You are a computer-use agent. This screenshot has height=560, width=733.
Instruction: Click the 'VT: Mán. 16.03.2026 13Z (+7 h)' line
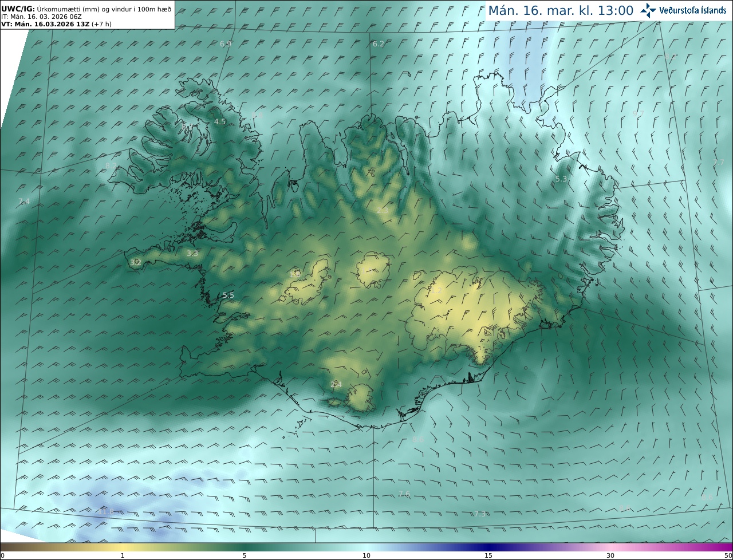[x=57, y=25]
